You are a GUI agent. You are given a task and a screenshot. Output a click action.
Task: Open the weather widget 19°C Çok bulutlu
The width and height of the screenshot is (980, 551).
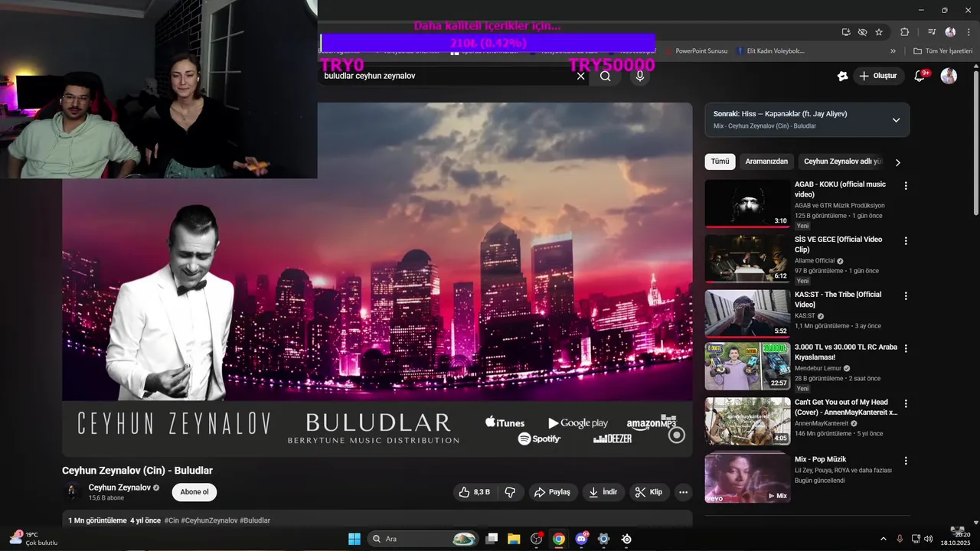(34, 539)
